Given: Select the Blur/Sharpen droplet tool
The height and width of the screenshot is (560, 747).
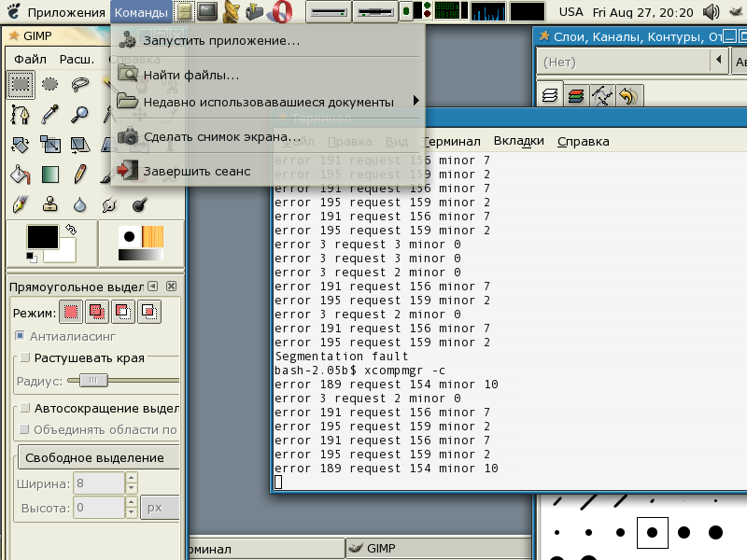Looking at the screenshot, I should tap(80, 204).
